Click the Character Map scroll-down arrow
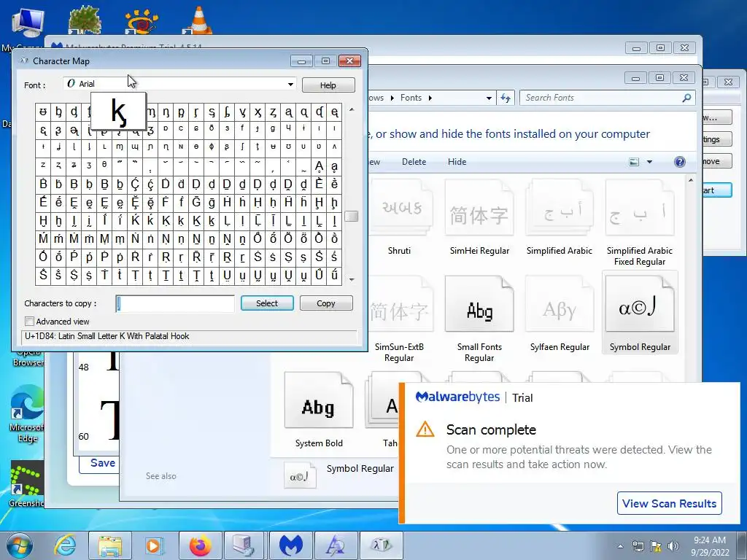Viewport: 747px width, 560px height. click(x=352, y=279)
